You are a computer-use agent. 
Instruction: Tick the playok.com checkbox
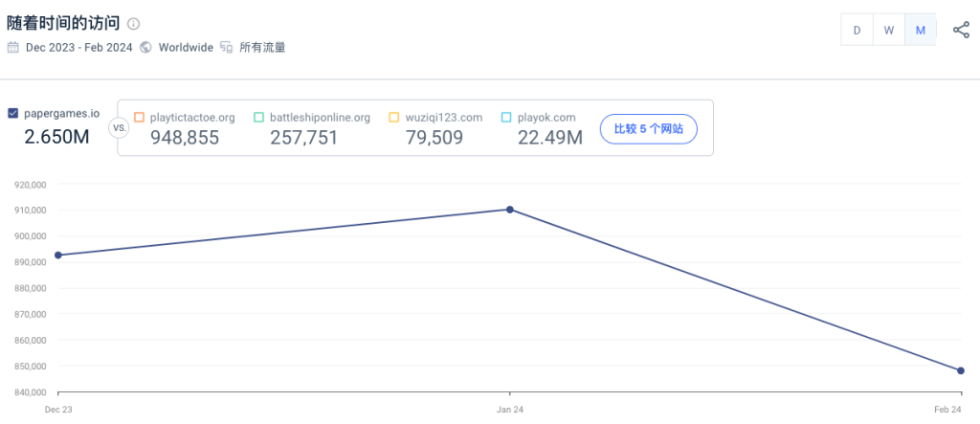pyautogui.click(x=506, y=117)
